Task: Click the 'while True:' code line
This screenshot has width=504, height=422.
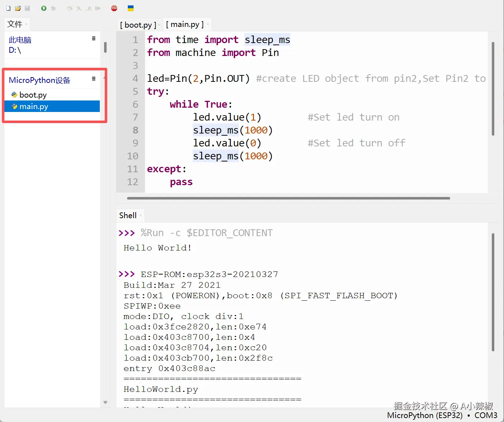Action: click(201, 104)
